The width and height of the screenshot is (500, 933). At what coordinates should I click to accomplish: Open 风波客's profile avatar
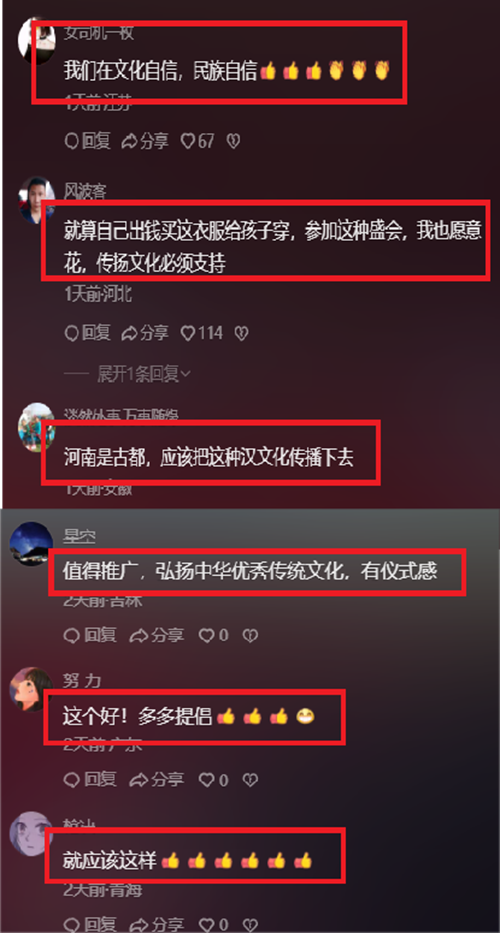click(x=35, y=200)
